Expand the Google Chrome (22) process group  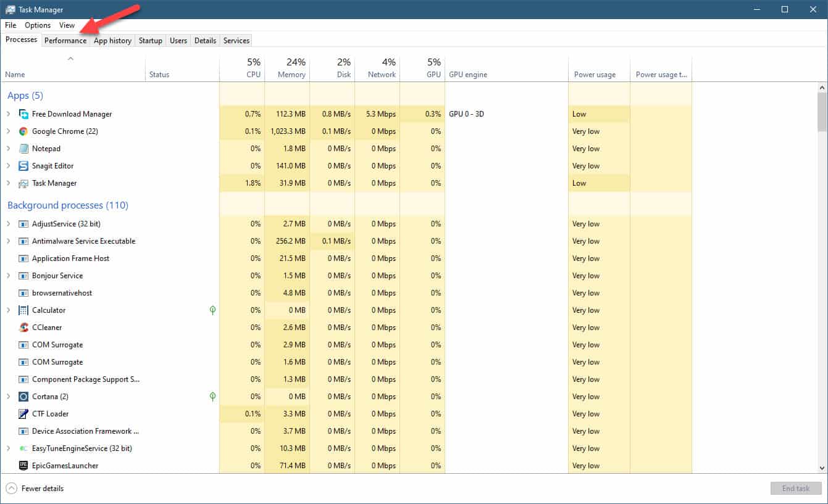pos(9,131)
